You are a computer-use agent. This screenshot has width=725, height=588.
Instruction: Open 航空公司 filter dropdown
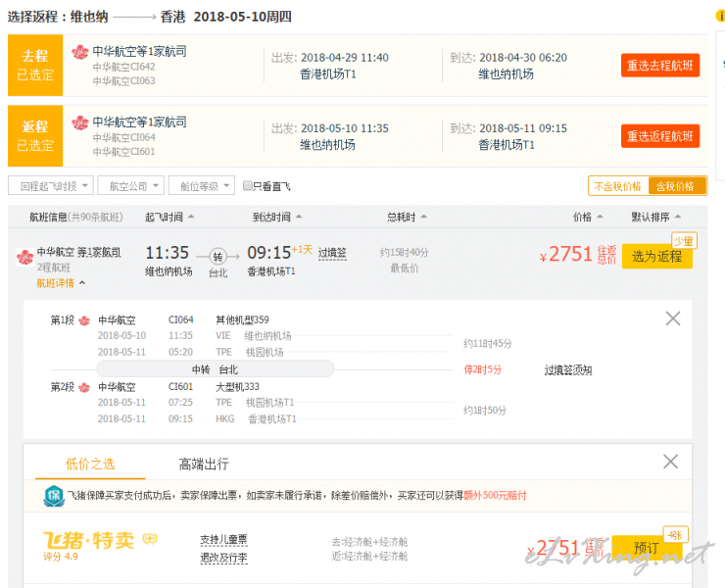(x=131, y=186)
